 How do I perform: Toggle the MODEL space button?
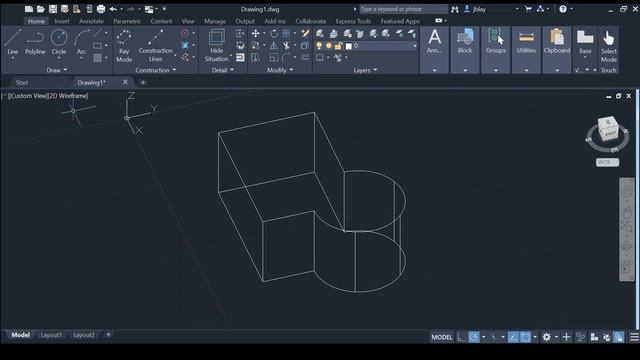coord(442,337)
